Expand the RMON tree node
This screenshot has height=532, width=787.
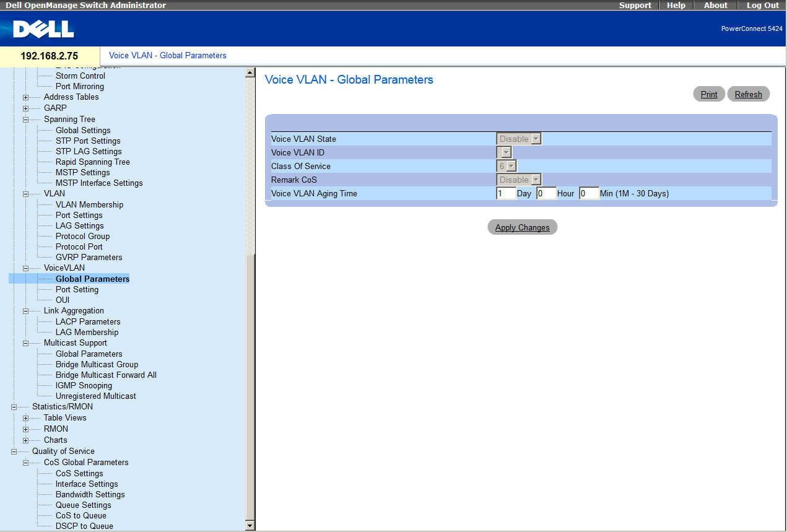click(x=26, y=429)
